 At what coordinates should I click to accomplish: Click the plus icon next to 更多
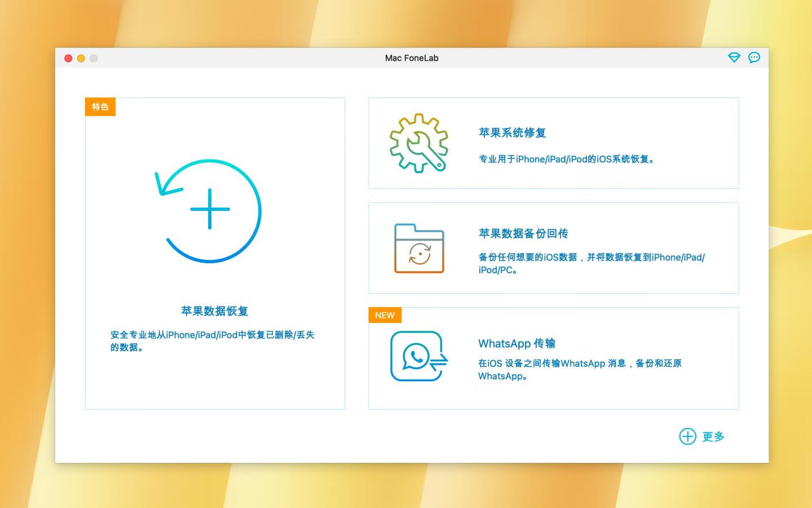[x=687, y=436]
